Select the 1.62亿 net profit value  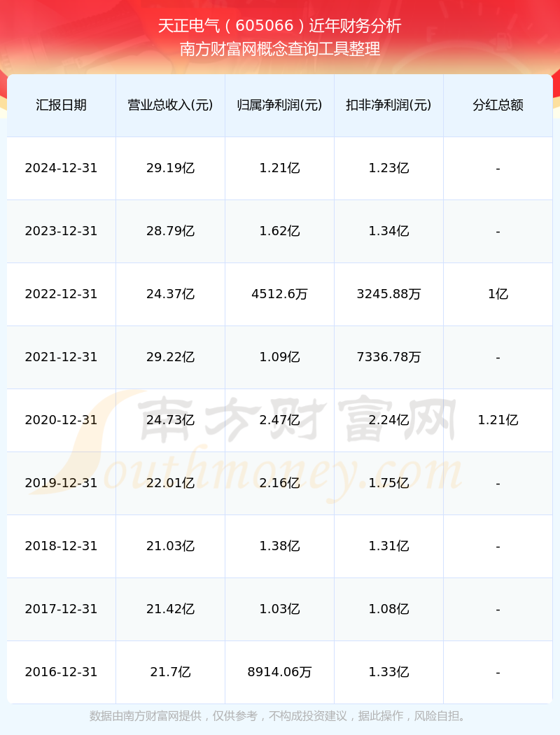(x=279, y=231)
